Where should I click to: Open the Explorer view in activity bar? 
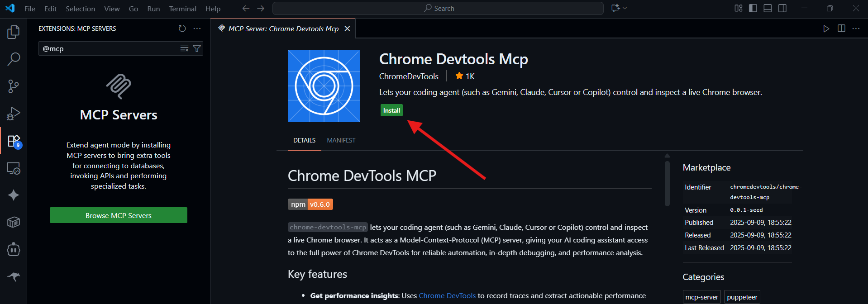pyautogui.click(x=14, y=32)
